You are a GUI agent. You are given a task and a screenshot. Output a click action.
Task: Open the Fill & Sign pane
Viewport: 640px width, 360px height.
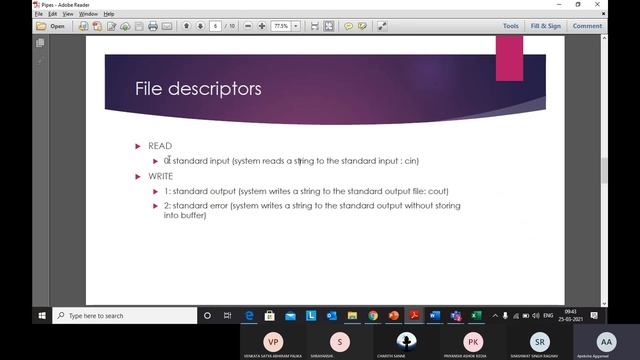[546, 26]
